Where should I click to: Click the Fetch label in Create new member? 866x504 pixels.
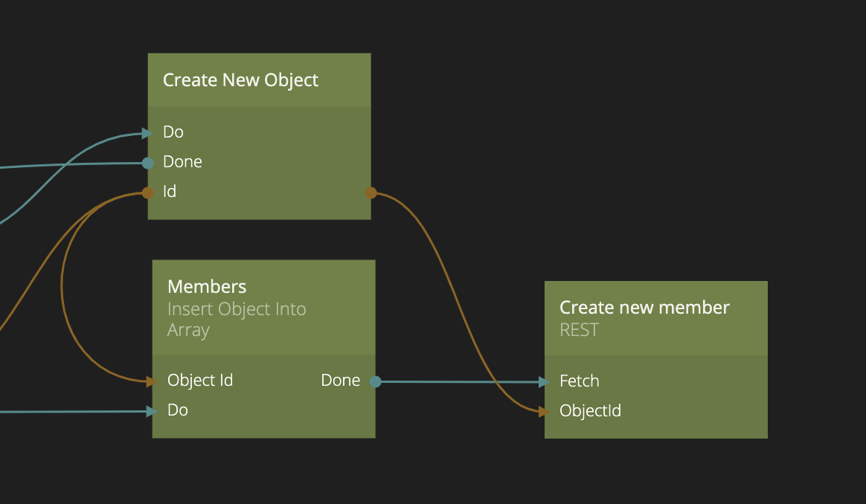[x=580, y=381]
